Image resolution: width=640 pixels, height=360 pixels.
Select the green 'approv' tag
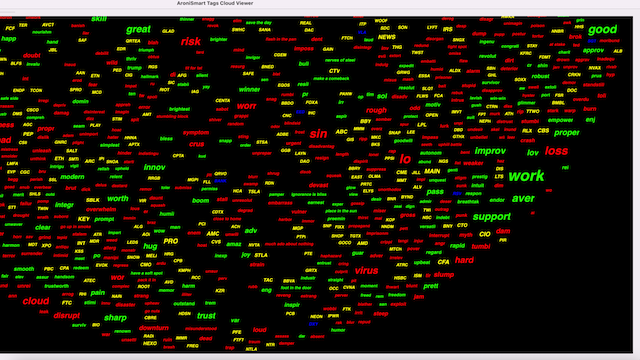593,51
